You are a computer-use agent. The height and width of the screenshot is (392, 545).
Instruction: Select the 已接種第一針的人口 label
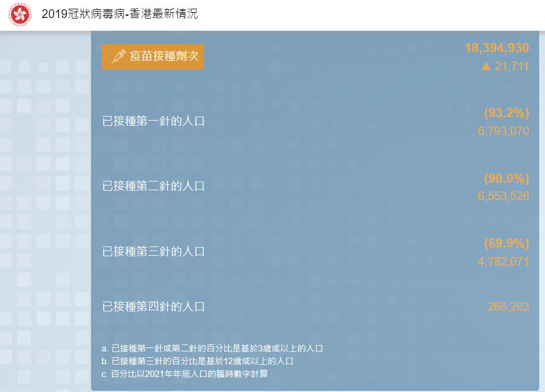(x=153, y=121)
